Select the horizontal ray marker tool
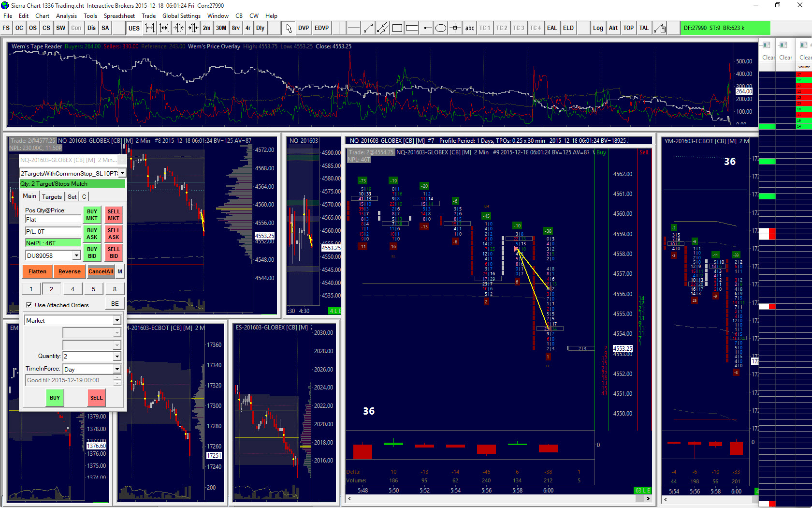This screenshot has height=508, width=812. tap(427, 28)
